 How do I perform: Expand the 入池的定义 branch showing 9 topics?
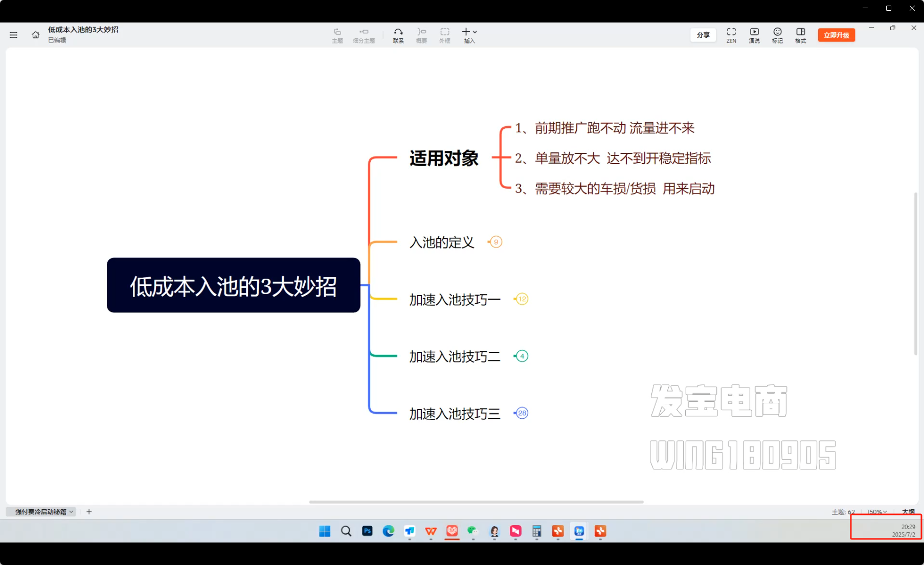point(495,242)
